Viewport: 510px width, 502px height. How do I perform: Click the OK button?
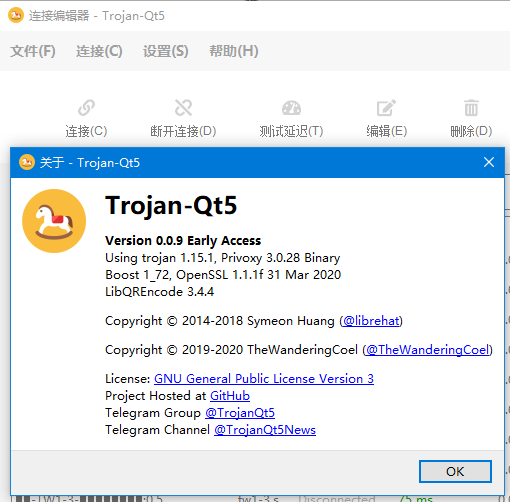coord(455,471)
